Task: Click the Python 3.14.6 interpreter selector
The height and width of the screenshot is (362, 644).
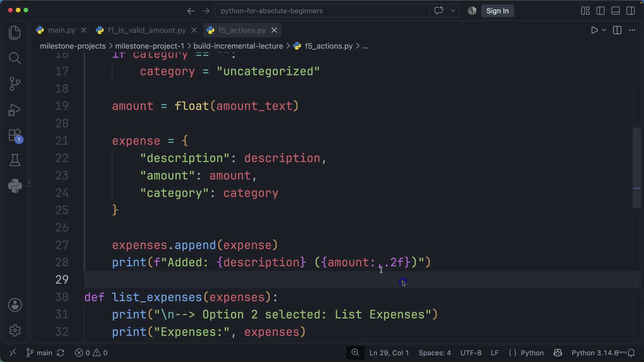Action: [594, 353]
